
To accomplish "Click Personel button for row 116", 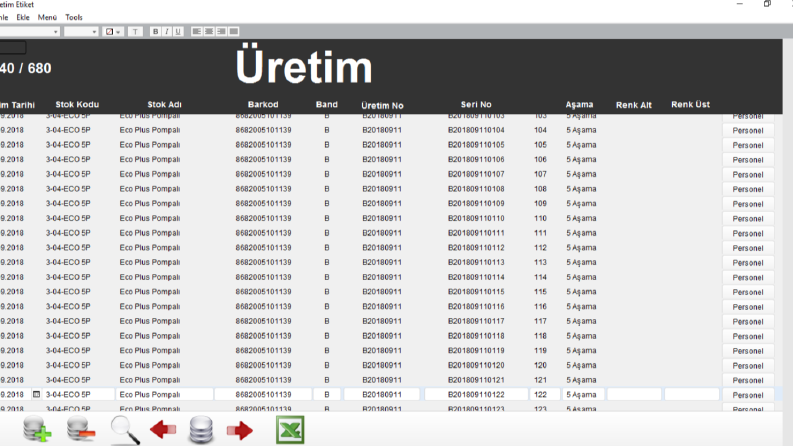I will (748, 307).
